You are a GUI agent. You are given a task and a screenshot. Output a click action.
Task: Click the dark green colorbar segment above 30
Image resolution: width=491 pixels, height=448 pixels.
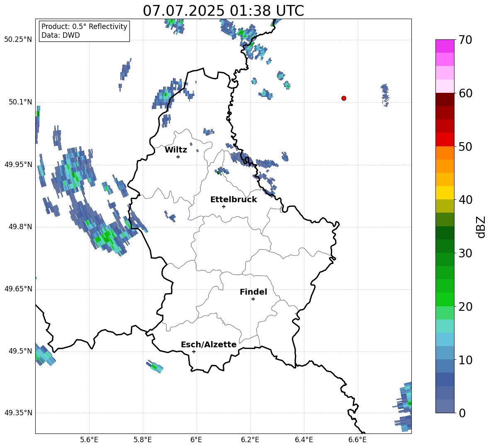445,246
